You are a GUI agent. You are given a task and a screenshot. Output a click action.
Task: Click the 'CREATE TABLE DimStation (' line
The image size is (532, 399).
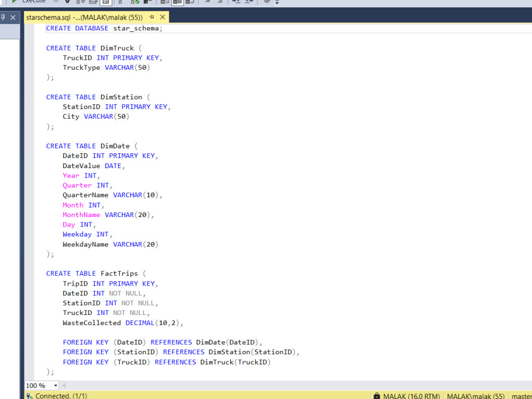click(x=98, y=97)
